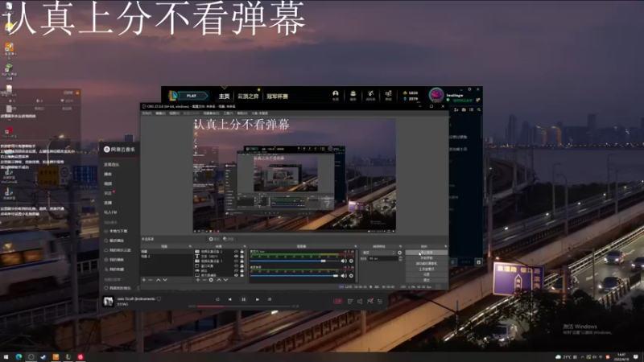The height and width of the screenshot is (362, 644).
Task: Adjust transition duration stepper arrows
Action: pyautogui.click(x=400, y=258)
